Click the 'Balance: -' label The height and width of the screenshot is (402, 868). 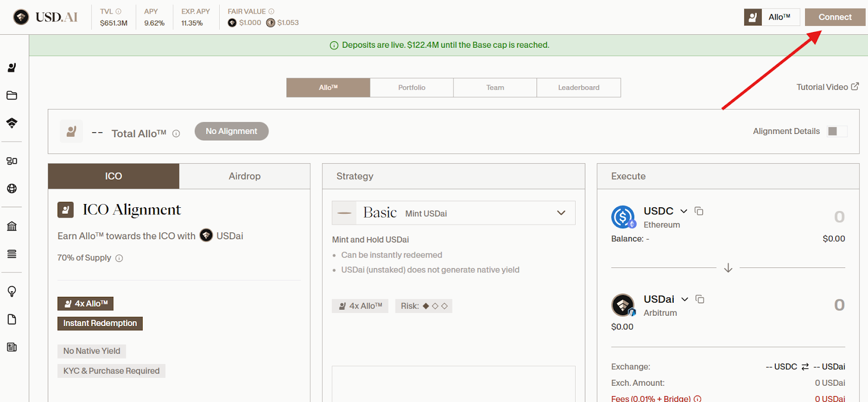coord(630,239)
